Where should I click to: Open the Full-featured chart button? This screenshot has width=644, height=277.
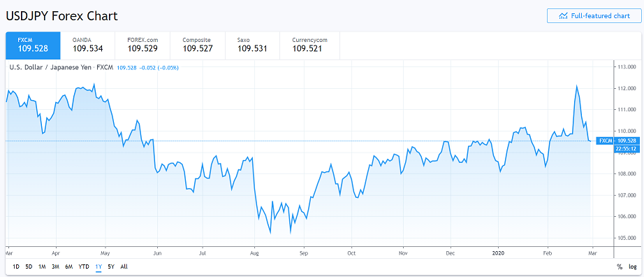click(594, 15)
